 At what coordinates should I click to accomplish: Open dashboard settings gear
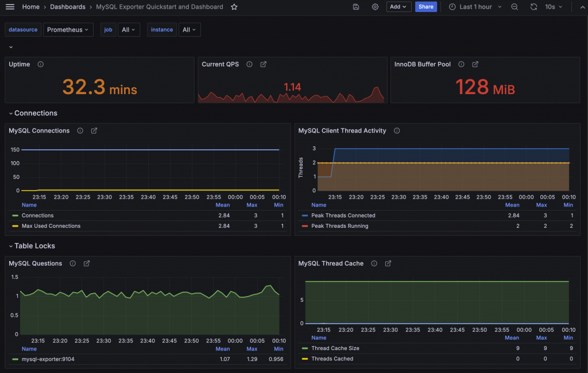tap(375, 7)
